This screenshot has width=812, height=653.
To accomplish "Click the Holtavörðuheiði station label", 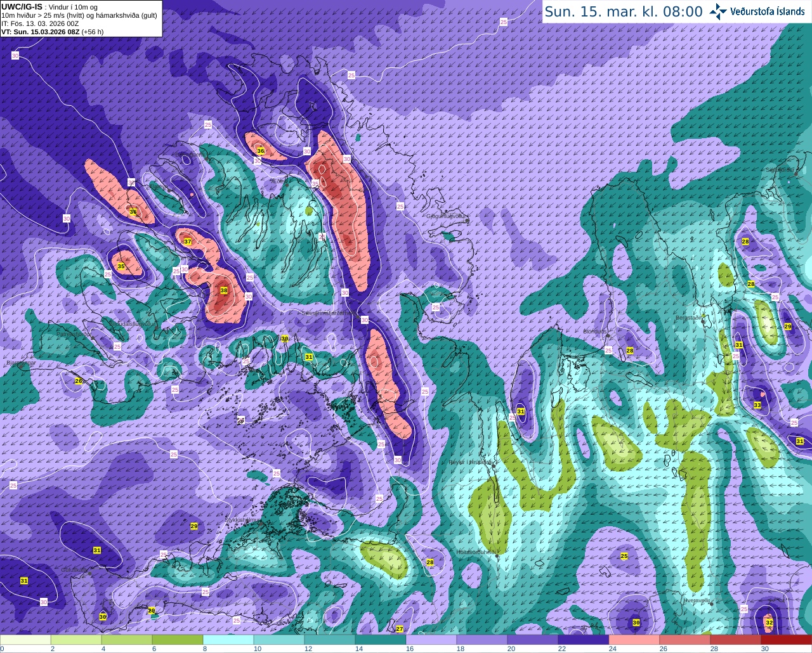I will 476,552.
